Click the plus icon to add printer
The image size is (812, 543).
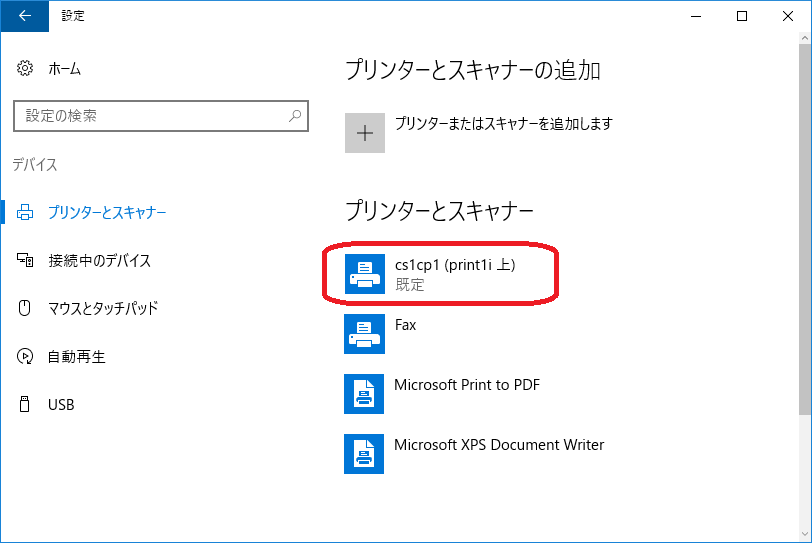tap(365, 133)
